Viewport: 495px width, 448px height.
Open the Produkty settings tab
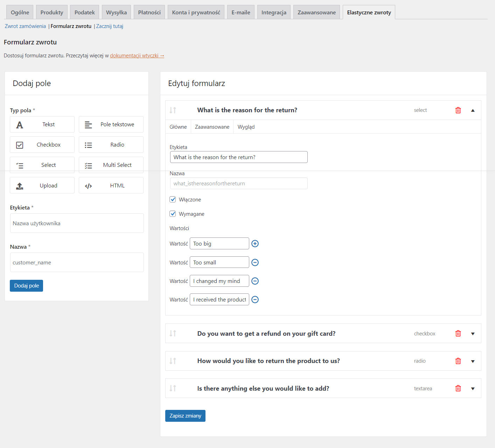[52, 12]
